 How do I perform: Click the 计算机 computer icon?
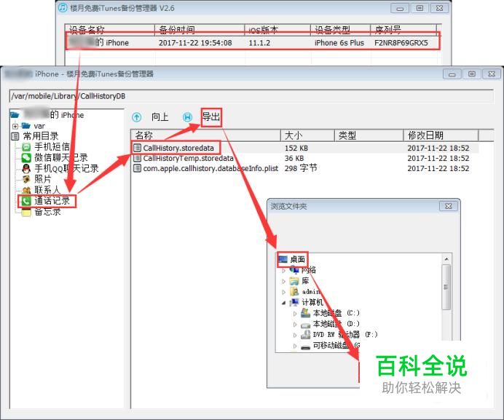pyautogui.click(x=294, y=302)
